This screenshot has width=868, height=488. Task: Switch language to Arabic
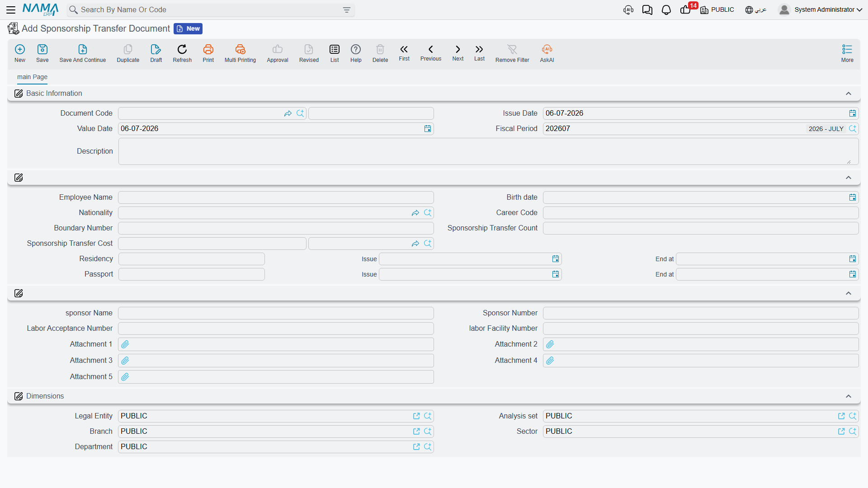click(756, 10)
